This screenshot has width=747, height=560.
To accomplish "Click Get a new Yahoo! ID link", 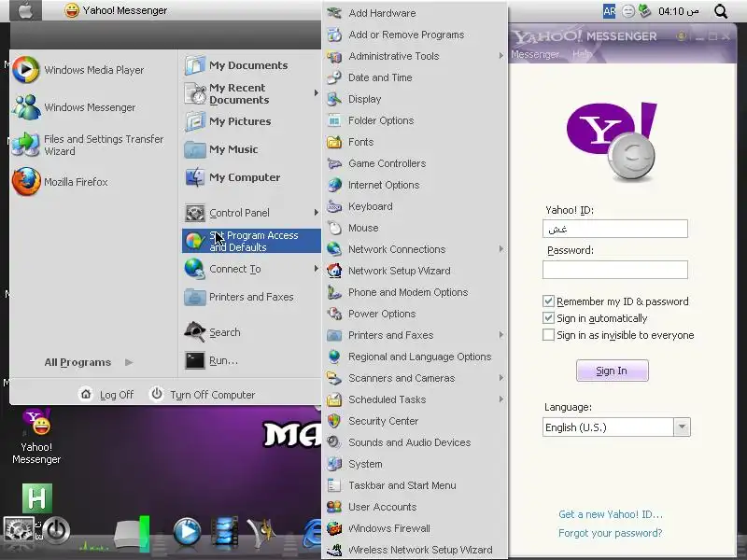I will 611,514.
